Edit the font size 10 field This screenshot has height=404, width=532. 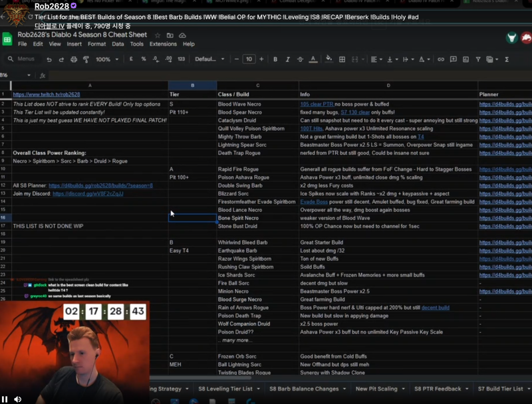click(249, 59)
